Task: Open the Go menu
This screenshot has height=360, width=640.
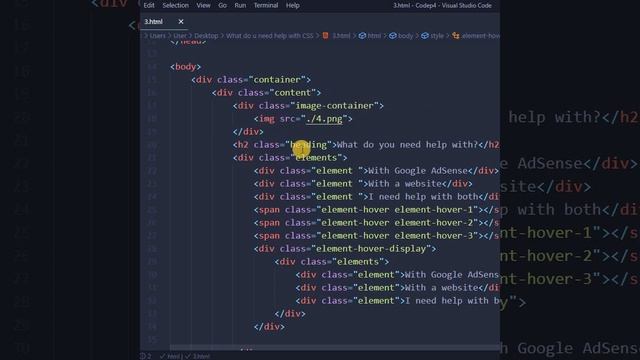Action: pos(222,5)
